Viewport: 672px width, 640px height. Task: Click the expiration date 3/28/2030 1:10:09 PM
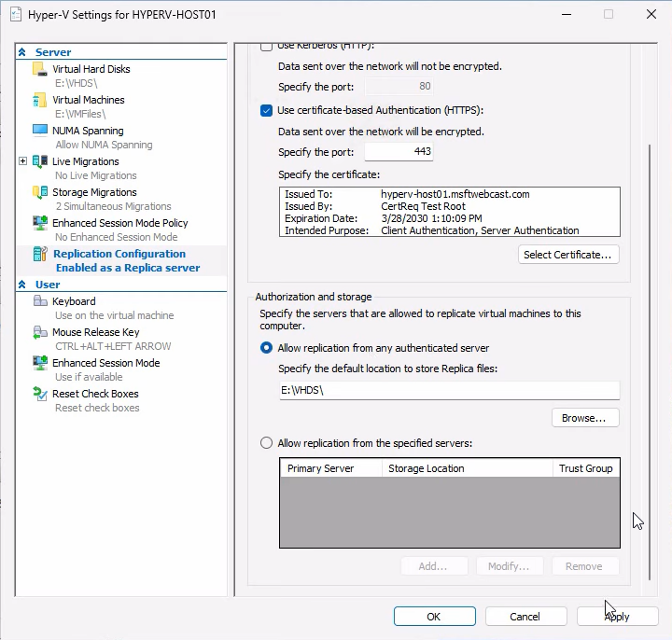coord(431,218)
